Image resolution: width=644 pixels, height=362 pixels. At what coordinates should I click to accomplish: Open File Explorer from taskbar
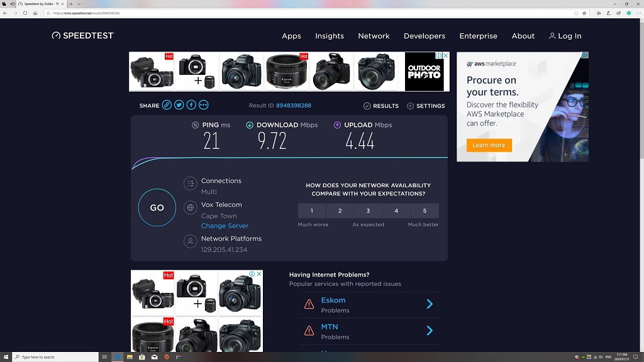tap(130, 357)
